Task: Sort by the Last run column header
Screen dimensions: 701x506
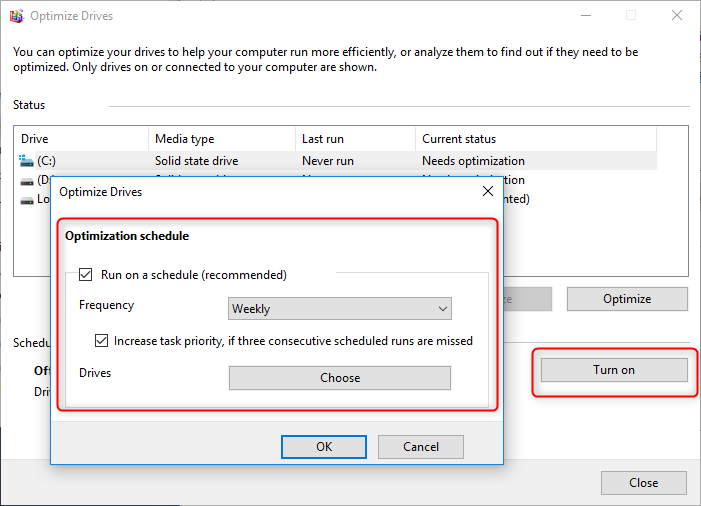Action: (x=355, y=139)
